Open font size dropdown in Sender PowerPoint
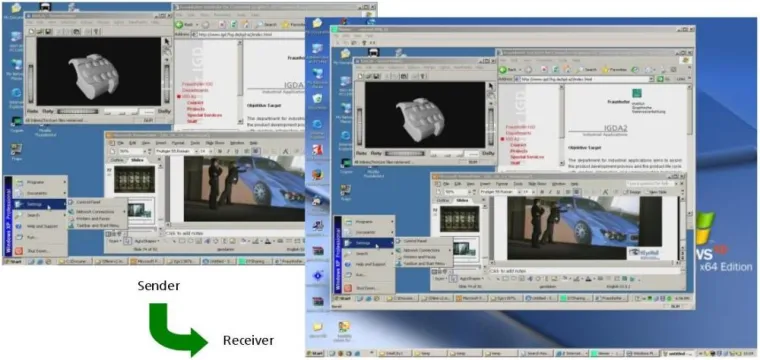The height and width of the screenshot is (360, 760). [x=211, y=151]
